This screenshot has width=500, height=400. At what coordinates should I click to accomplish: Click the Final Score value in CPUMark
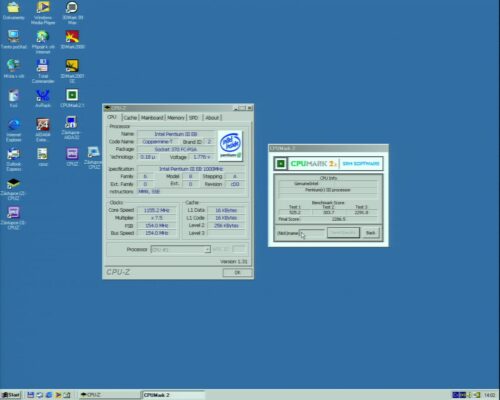coord(339,219)
